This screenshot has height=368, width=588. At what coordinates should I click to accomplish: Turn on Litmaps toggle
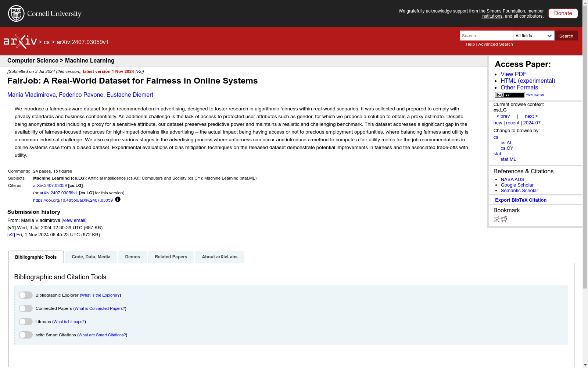click(26, 322)
